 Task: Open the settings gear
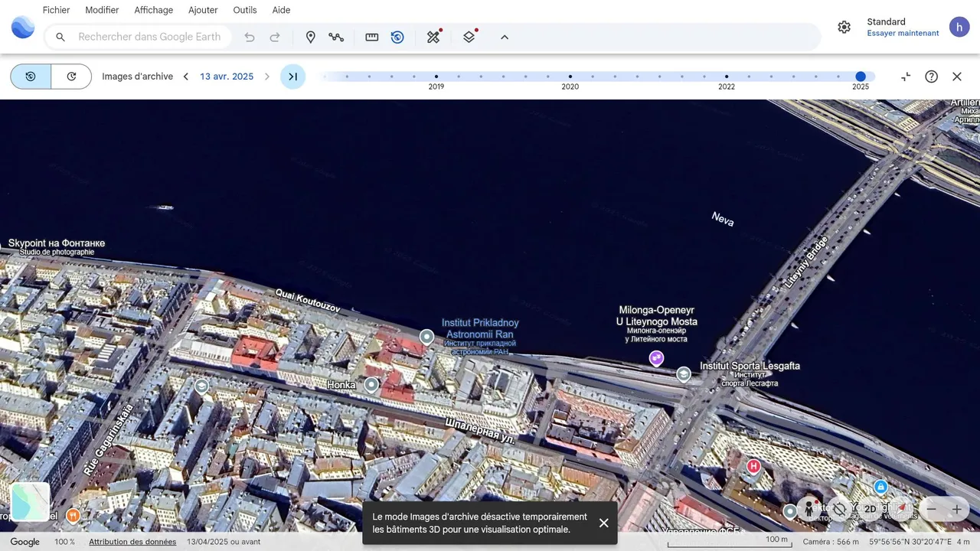pyautogui.click(x=844, y=27)
